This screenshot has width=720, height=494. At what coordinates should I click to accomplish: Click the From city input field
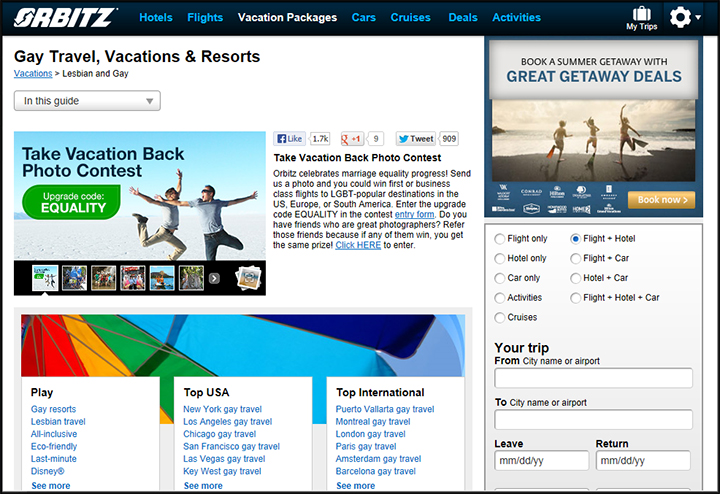pyautogui.click(x=593, y=378)
